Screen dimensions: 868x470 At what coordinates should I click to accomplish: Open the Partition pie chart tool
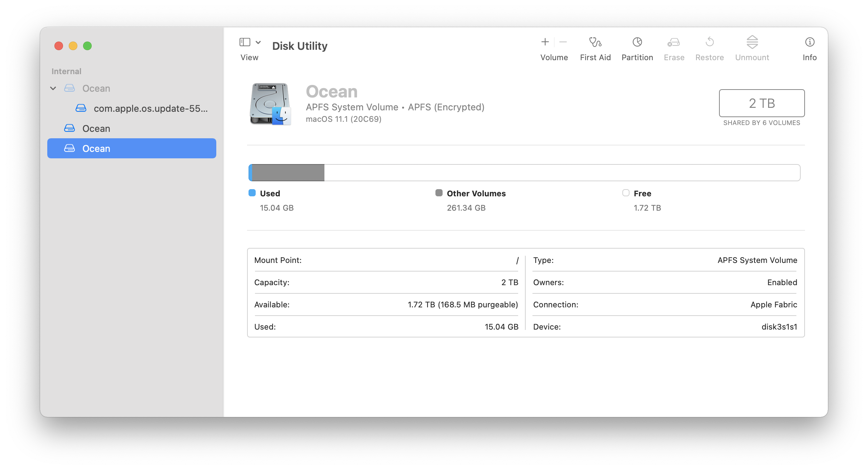(637, 42)
